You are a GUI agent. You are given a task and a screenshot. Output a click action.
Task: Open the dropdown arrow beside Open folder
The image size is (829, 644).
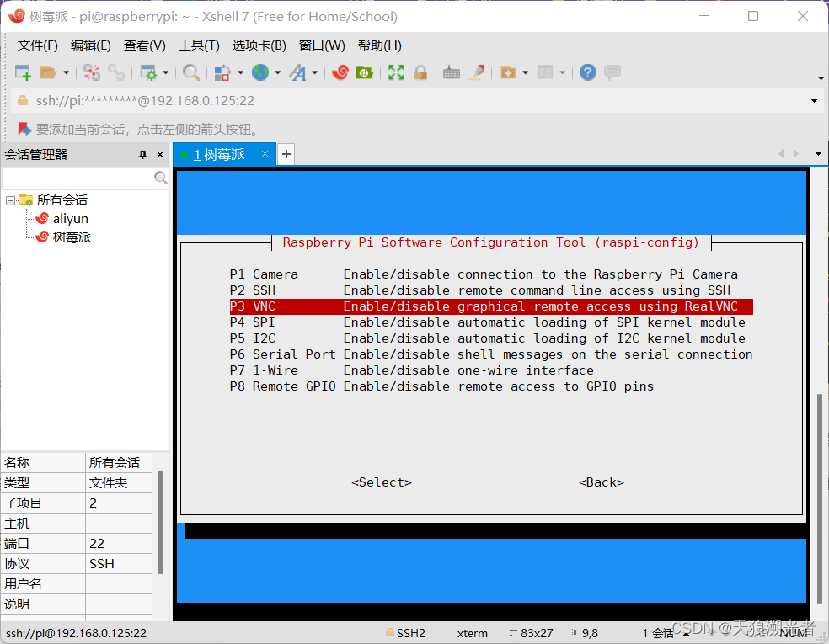[x=66, y=72]
